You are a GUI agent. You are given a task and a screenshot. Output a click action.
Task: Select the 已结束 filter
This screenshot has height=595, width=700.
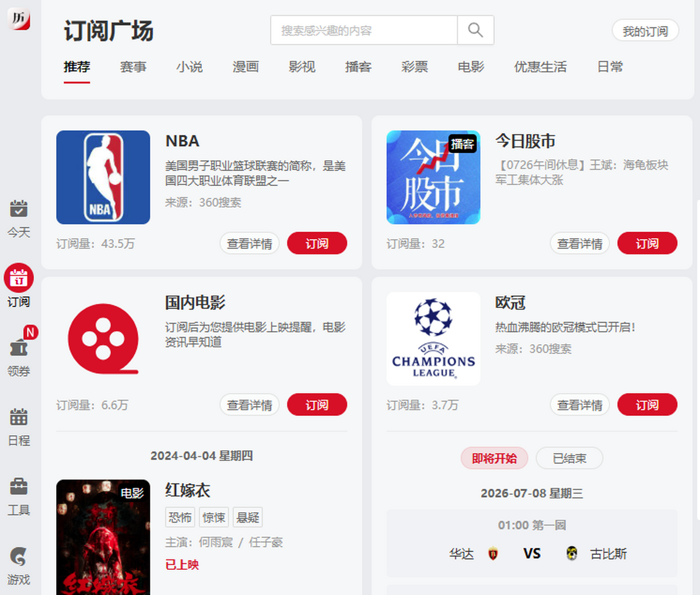569,459
